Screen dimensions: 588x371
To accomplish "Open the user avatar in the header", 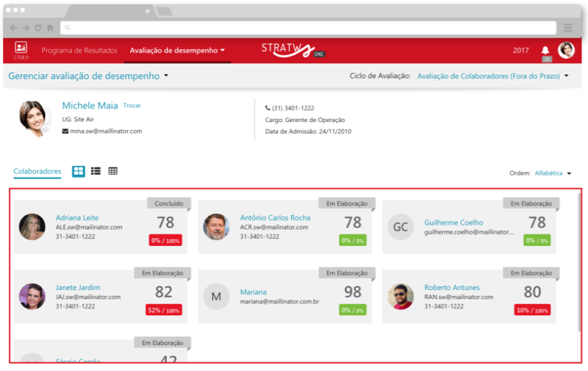I will [566, 50].
